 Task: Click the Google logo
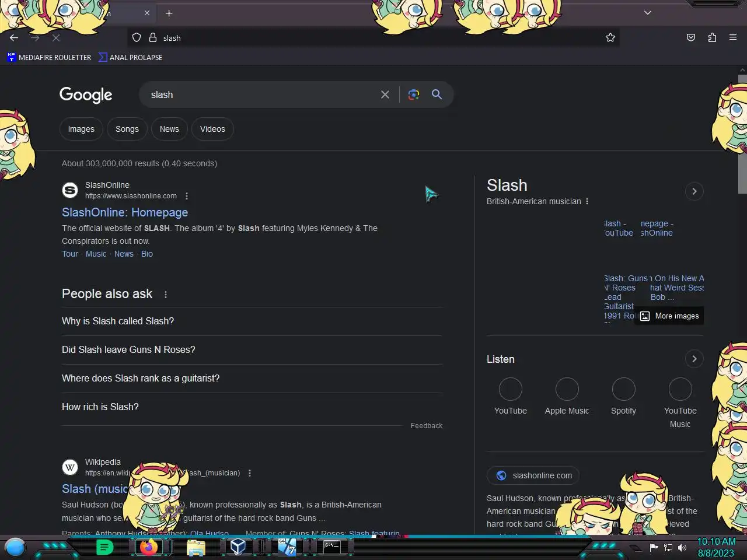point(86,94)
